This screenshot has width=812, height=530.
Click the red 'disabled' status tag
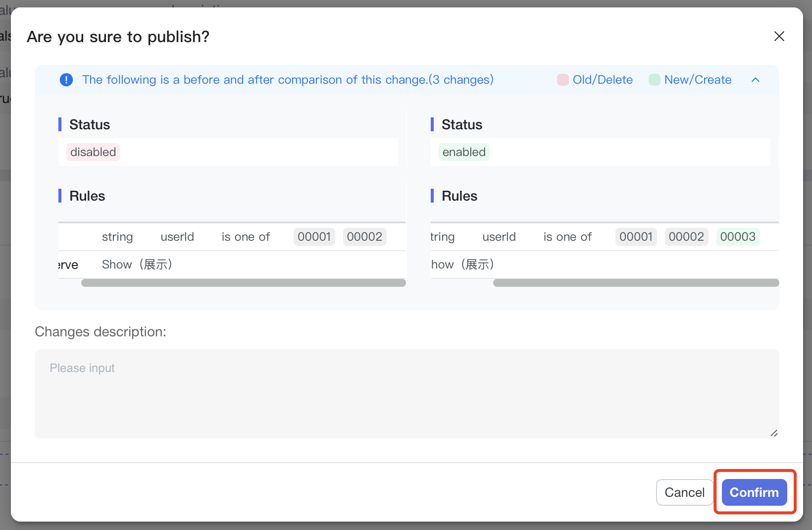93,152
